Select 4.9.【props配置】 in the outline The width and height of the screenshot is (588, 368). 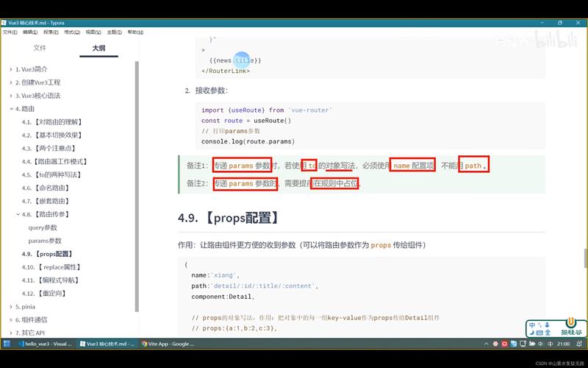(47, 254)
